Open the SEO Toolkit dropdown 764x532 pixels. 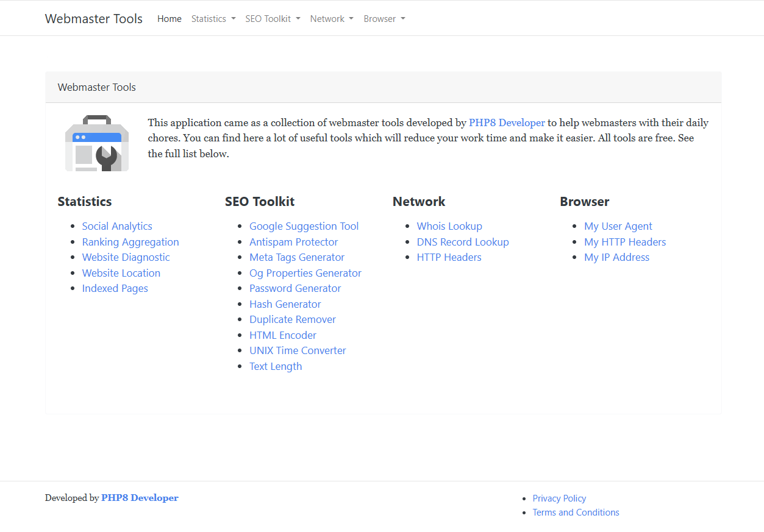273,19
